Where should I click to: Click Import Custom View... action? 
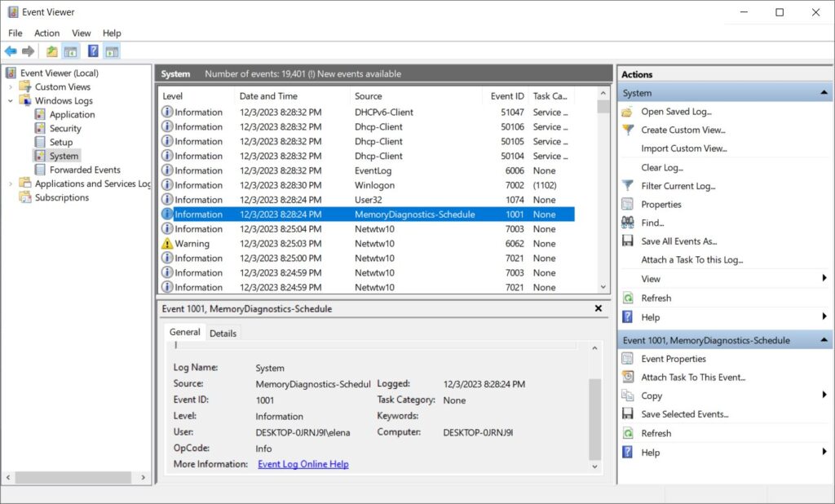click(x=684, y=148)
